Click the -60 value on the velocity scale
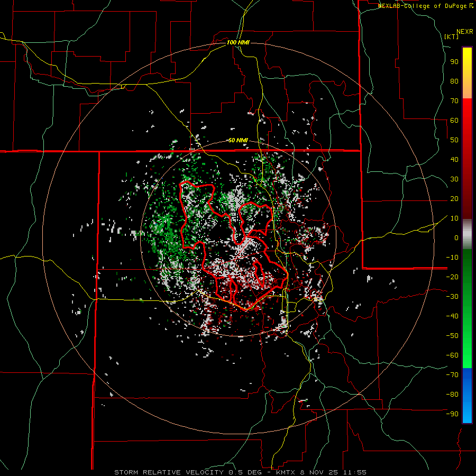 click(x=452, y=355)
